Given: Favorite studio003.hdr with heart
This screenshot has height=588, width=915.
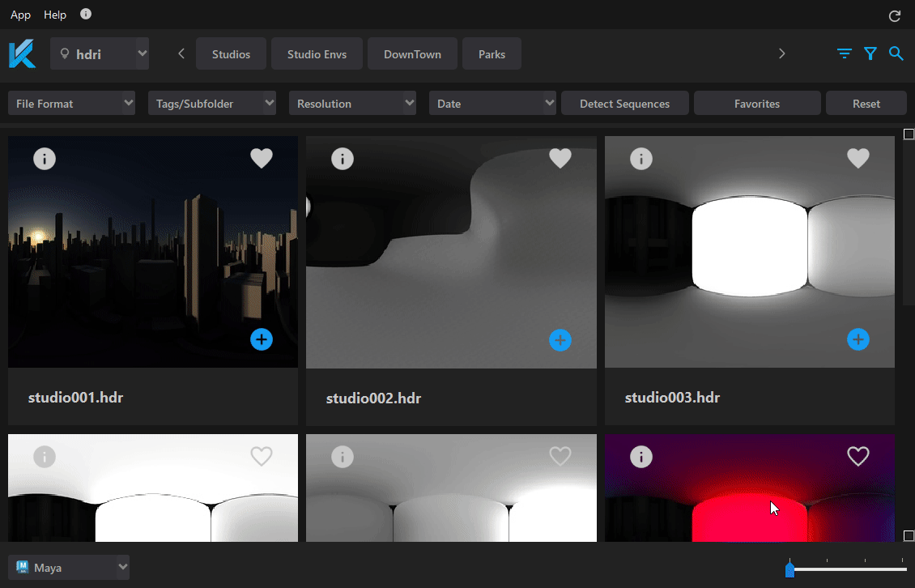Looking at the screenshot, I should 858,158.
